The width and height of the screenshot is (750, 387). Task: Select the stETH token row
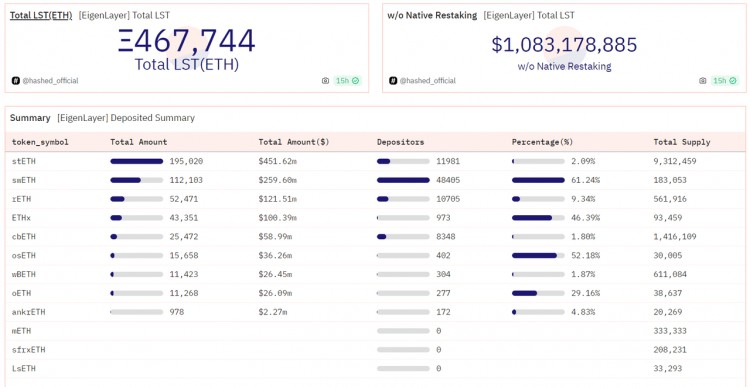(x=375, y=161)
